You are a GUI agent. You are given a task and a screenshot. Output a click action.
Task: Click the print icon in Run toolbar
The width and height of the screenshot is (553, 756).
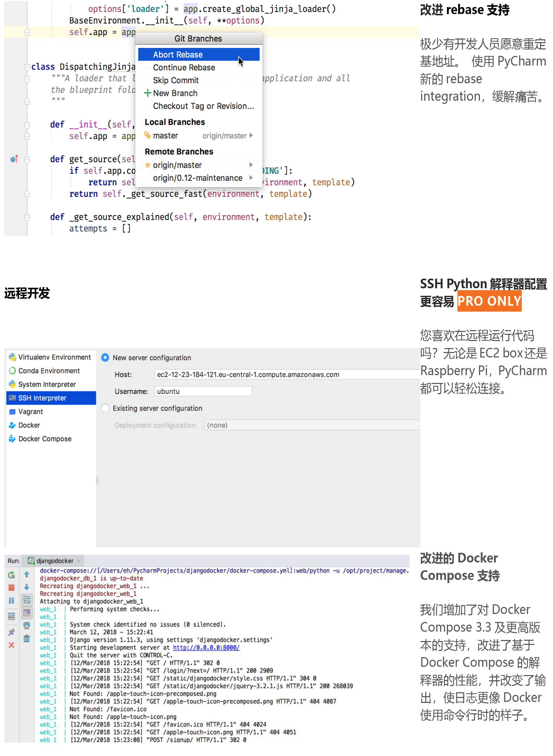(27, 625)
